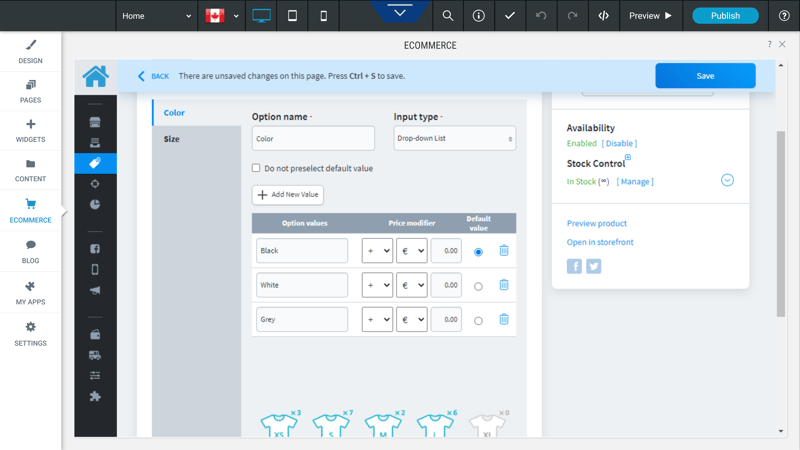The image size is (800, 450).
Task: Click the search magnifier icon in top bar
Action: (448, 16)
